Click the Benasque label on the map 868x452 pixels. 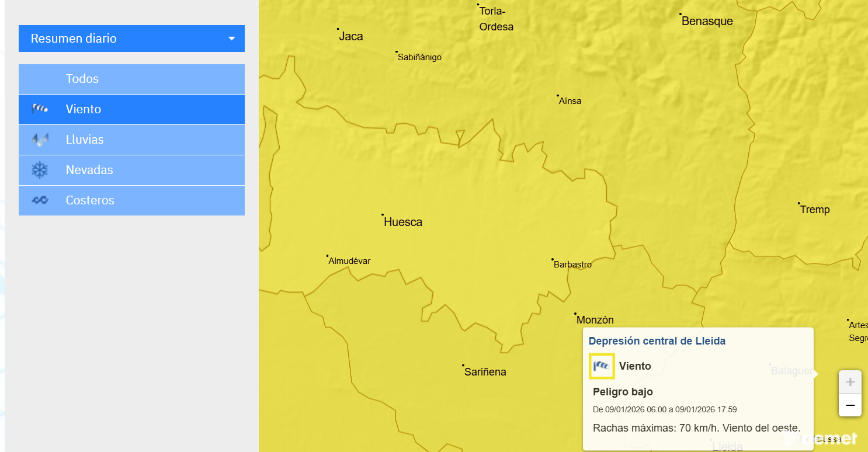pos(707,21)
